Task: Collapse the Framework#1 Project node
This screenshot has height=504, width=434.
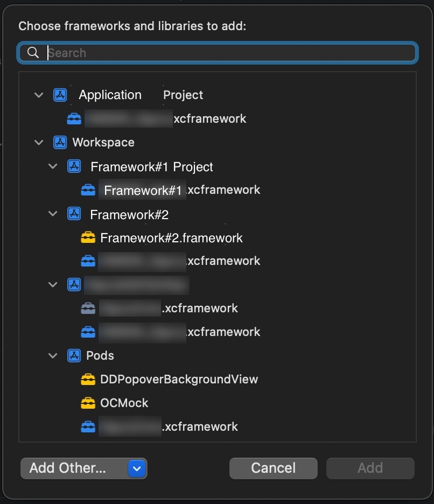Action: coord(53,166)
